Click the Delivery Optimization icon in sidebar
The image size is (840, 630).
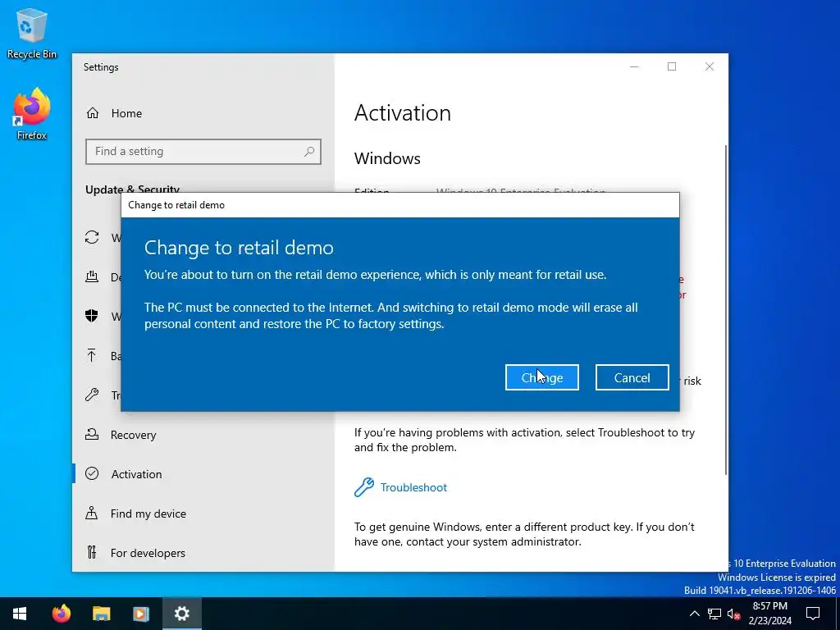pyautogui.click(x=92, y=276)
